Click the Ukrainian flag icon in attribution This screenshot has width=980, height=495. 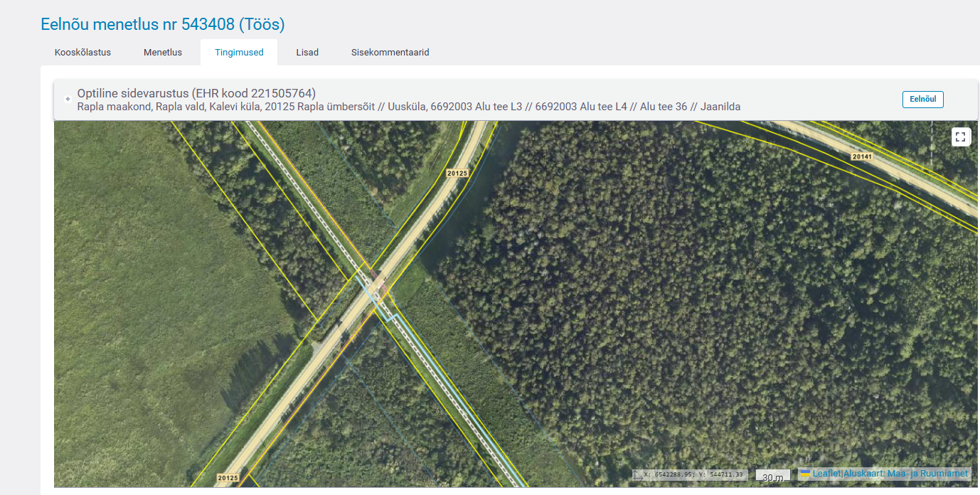[805, 474]
